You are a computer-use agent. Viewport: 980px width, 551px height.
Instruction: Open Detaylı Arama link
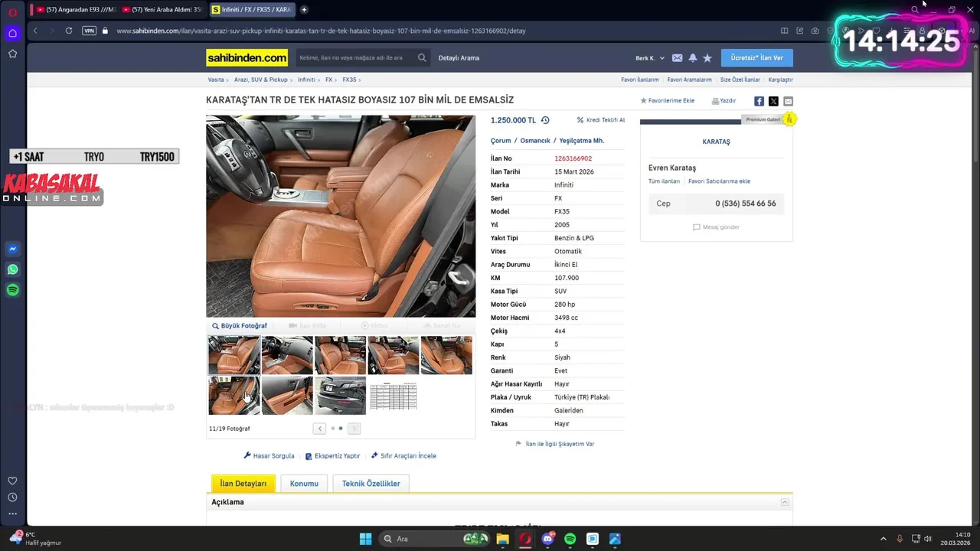pos(459,58)
